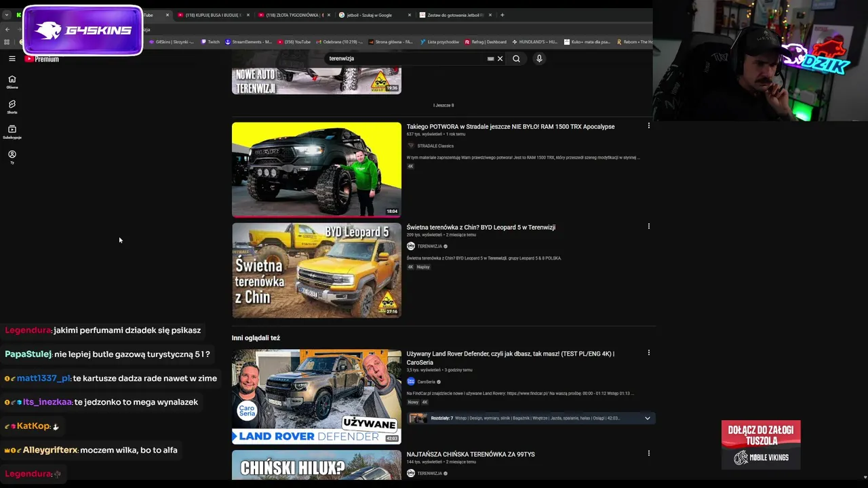This screenshot has width=868, height=488.
Task: Open the Shorts section in the sidebar
Action: click(x=12, y=107)
